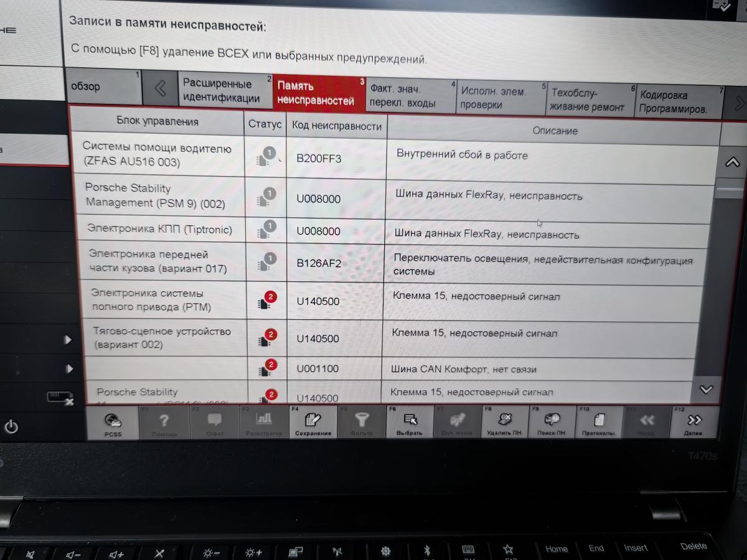The width and height of the screenshot is (747, 560).
Task: Select the Электроника КПП (Tiptronic) row
Action: point(159,229)
